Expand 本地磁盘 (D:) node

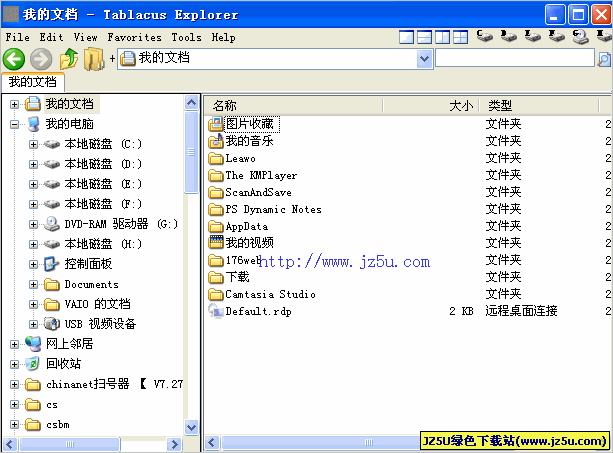[33, 164]
